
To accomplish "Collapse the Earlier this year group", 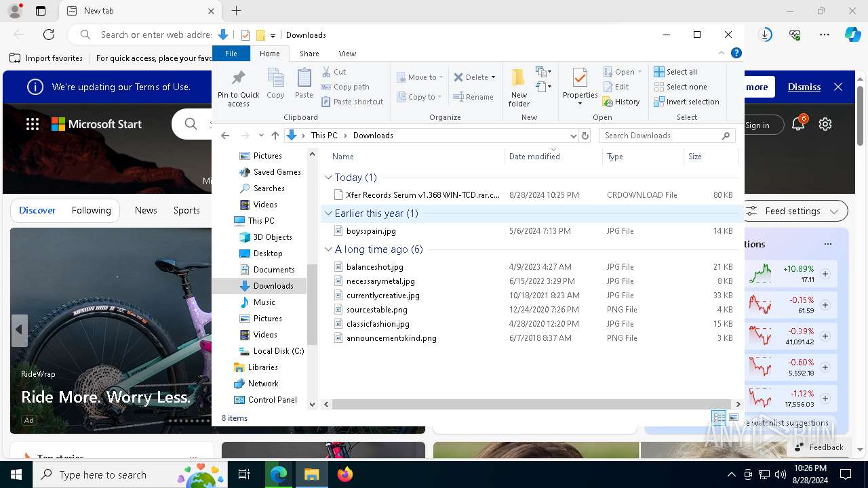I will (x=328, y=213).
